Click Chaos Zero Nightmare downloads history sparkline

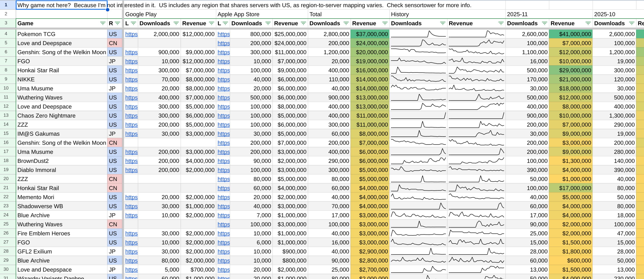click(418, 116)
